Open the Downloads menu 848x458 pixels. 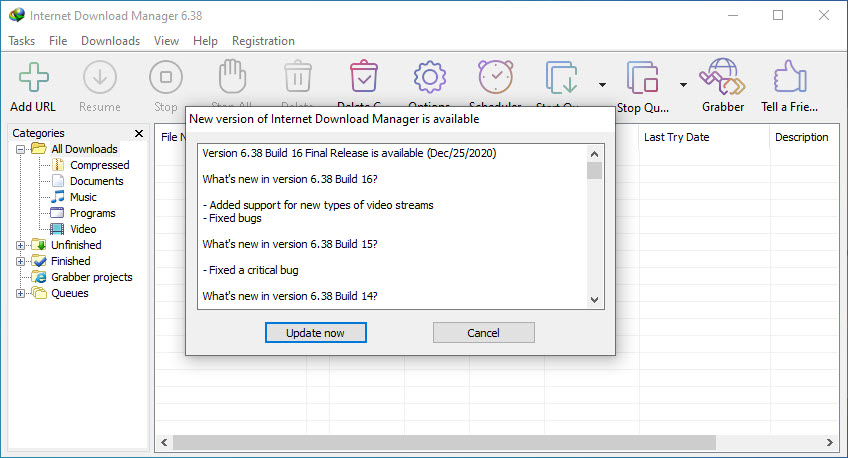click(x=110, y=41)
